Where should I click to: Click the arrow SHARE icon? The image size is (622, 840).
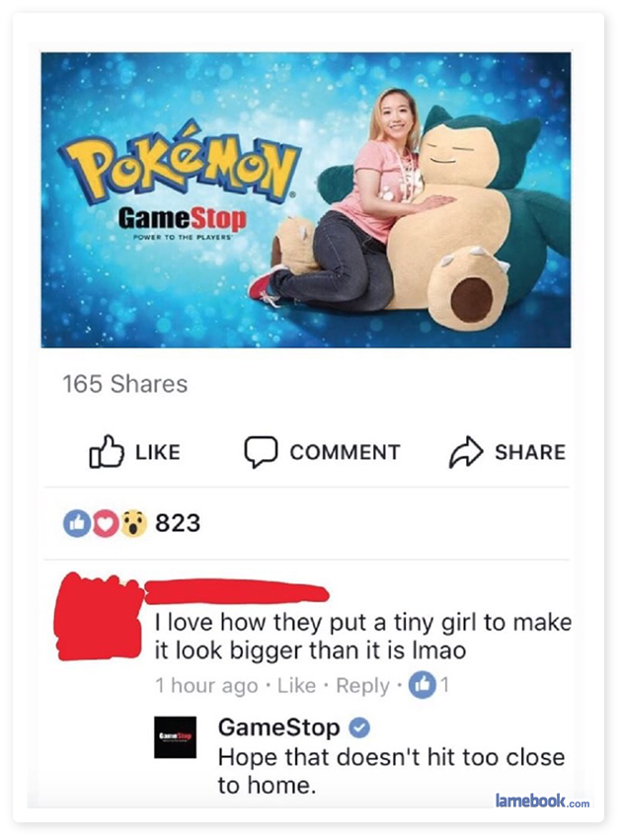466,452
